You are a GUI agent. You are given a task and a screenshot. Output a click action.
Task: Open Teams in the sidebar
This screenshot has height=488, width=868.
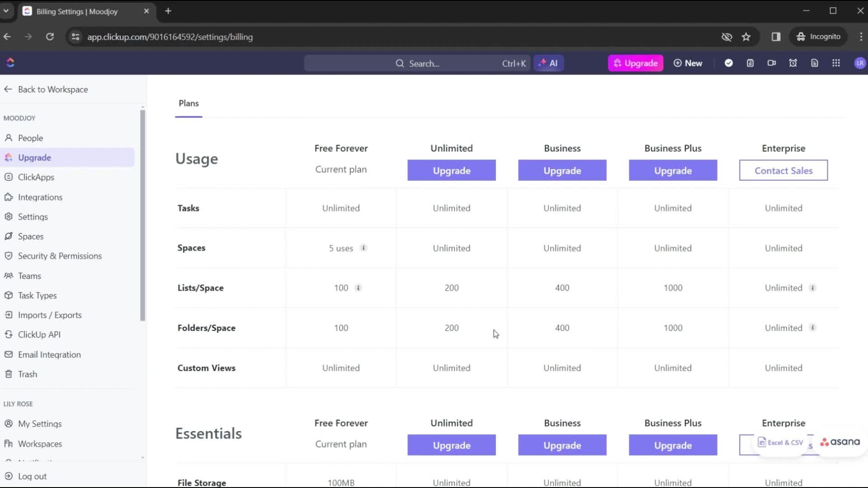(68, 276)
